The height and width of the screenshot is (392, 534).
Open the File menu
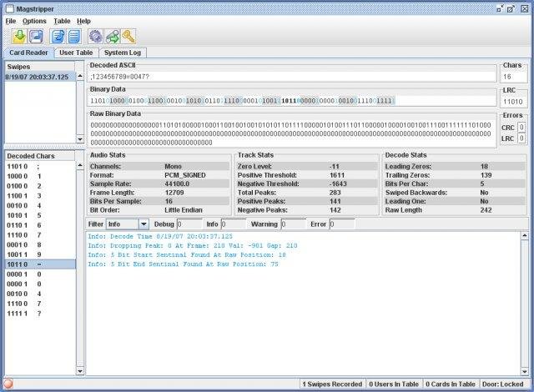[x=11, y=20]
